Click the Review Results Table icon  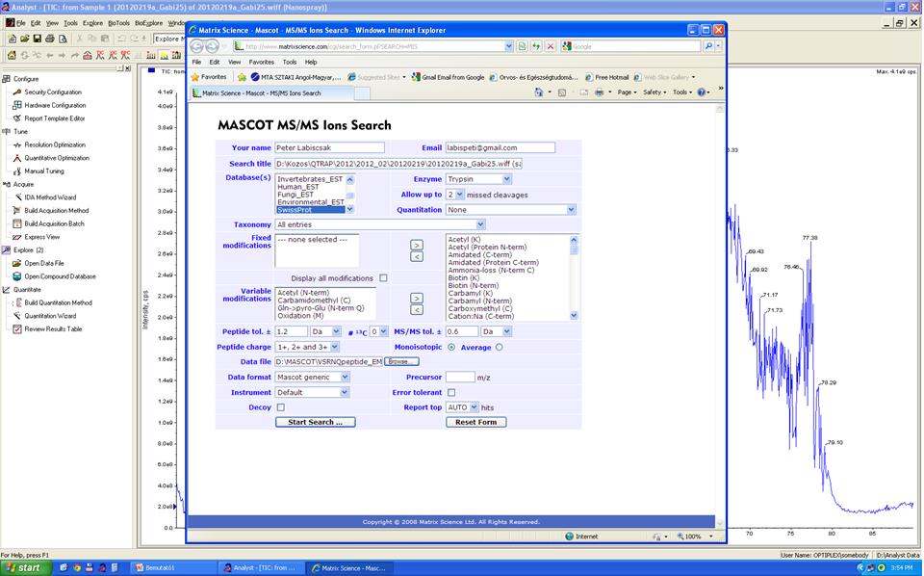[x=17, y=329]
